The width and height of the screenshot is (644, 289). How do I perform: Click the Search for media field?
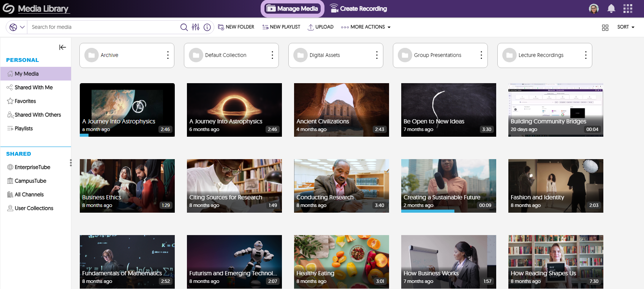103,27
